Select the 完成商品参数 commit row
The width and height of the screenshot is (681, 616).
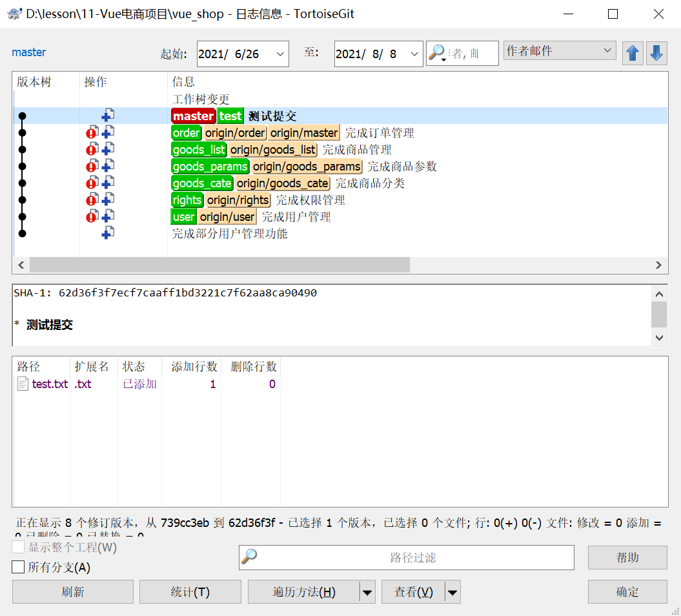341,167
